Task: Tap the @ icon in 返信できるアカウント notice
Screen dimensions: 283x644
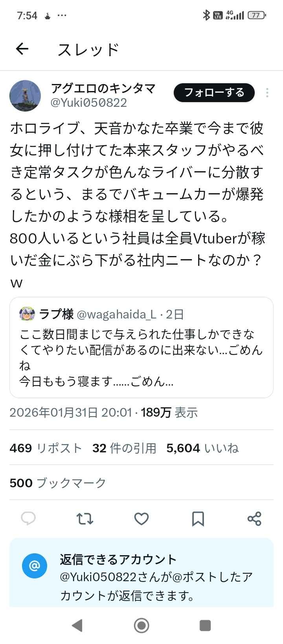Action: pyautogui.click(x=35, y=566)
